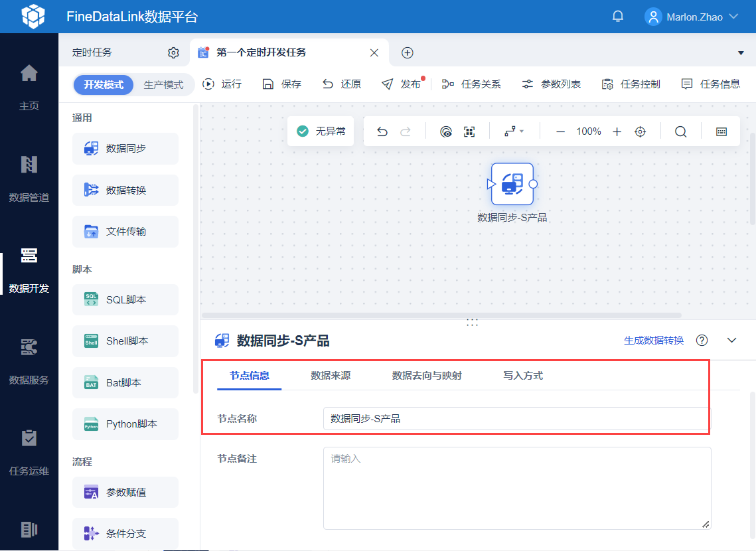Click the node's input triangle port
This screenshot has width=756, height=551.
point(491,184)
